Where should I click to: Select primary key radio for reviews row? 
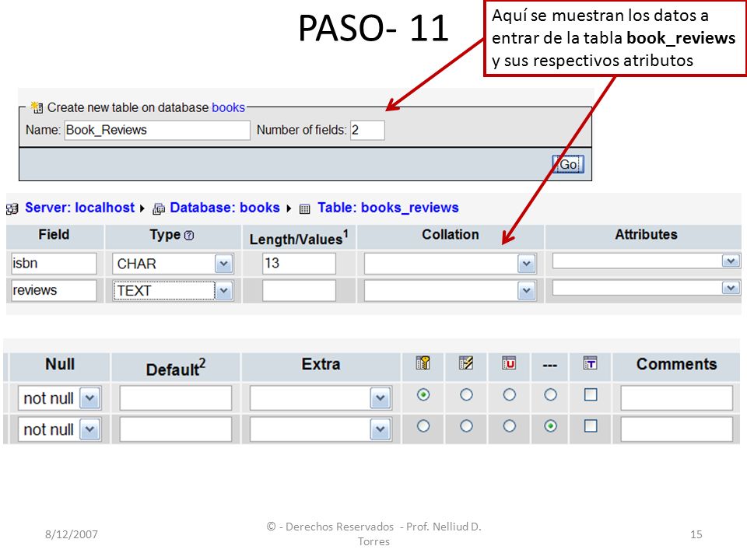423,425
